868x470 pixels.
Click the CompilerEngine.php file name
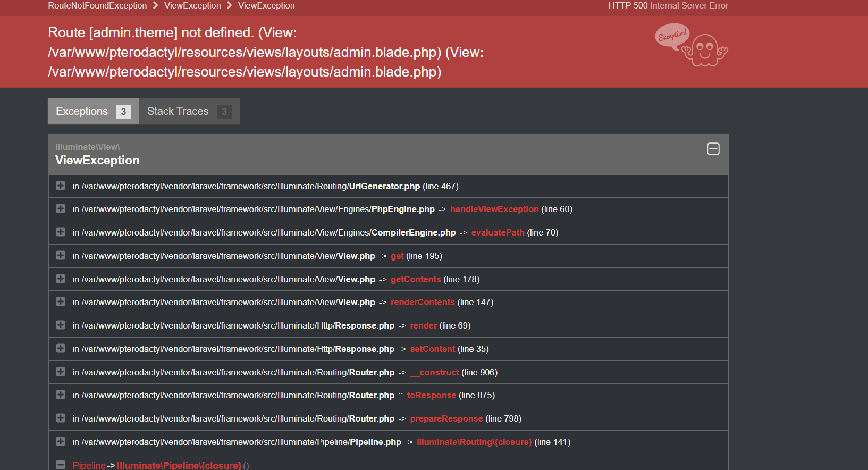point(414,232)
